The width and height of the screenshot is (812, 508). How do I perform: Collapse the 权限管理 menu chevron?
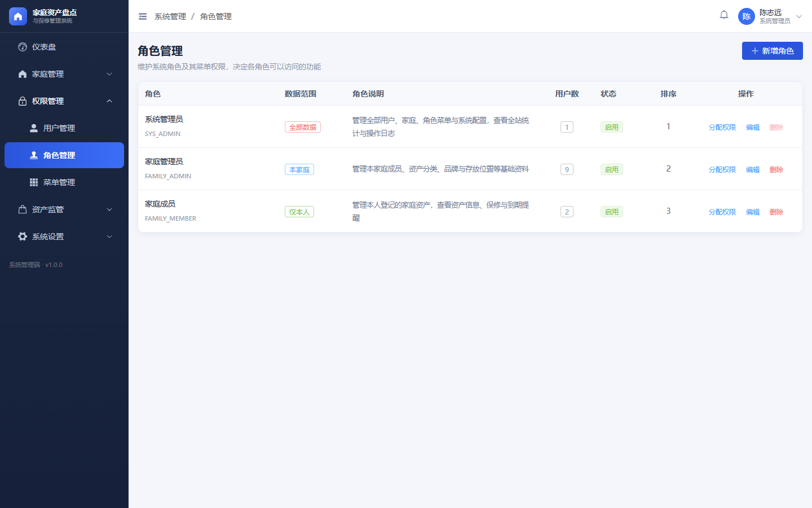109,101
